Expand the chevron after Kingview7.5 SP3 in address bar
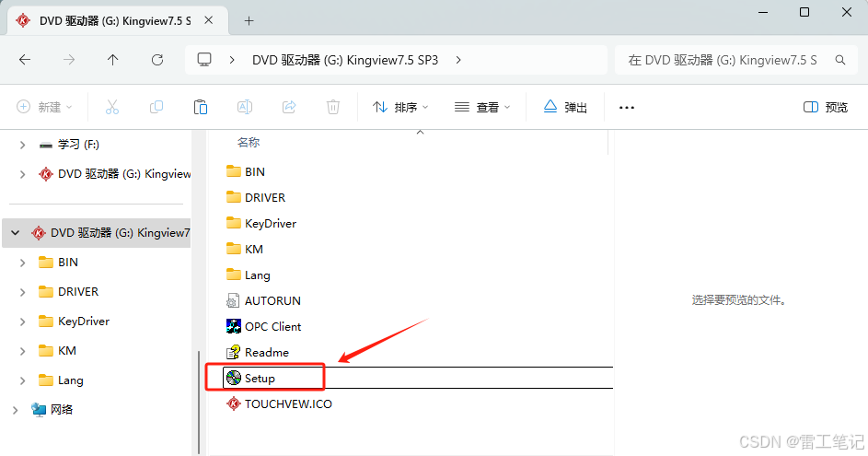The image size is (868, 456). [458, 60]
